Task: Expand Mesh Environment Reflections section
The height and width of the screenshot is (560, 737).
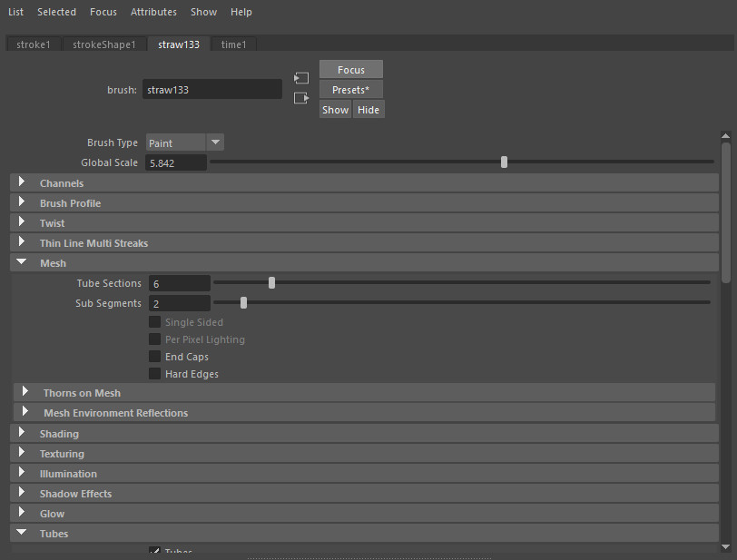Action: pos(364,412)
